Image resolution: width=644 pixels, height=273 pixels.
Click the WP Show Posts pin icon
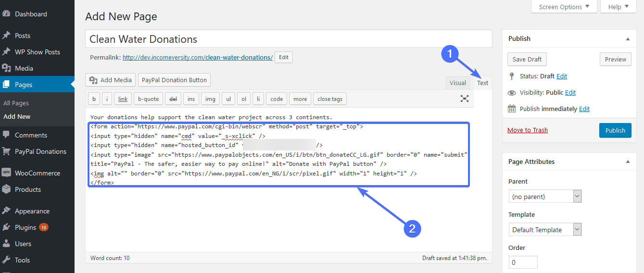pos(6,52)
